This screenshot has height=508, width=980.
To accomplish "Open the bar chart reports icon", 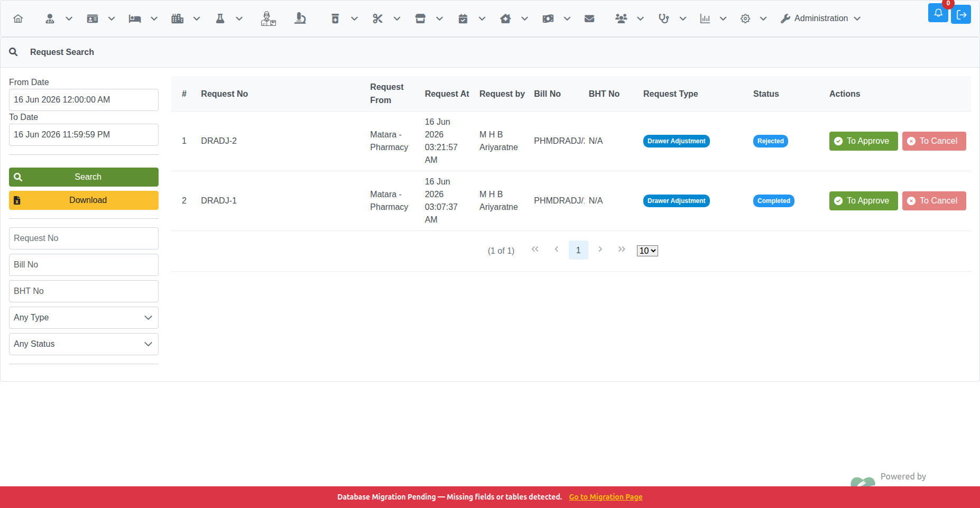I will [705, 19].
